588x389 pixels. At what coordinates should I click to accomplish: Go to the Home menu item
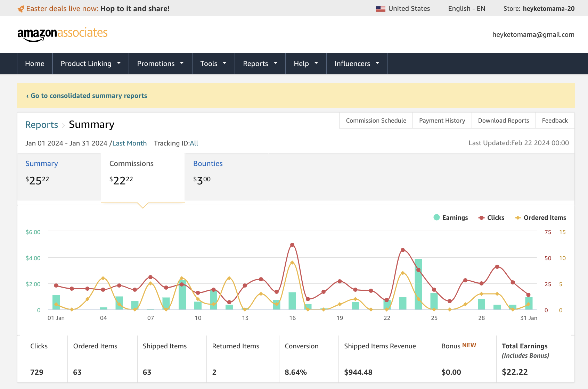coord(35,64)
